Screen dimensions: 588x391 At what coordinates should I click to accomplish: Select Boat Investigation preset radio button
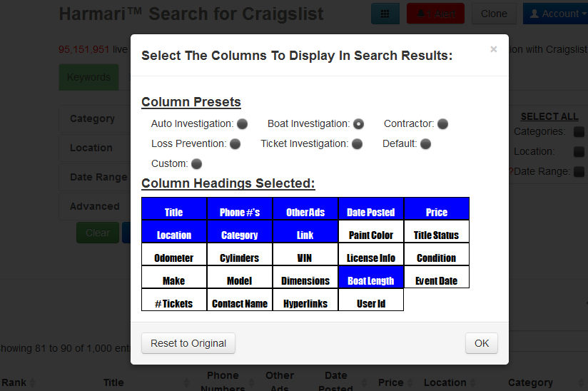[x=358, y=123]
